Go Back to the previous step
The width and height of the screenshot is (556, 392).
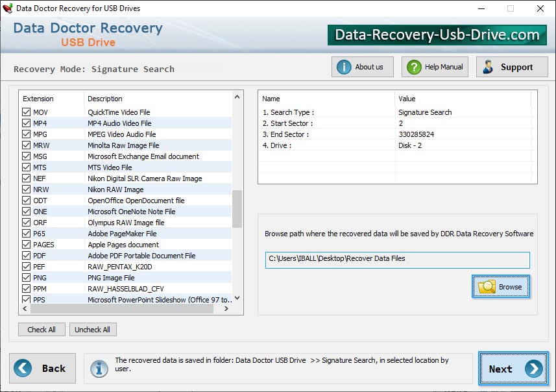43,368
